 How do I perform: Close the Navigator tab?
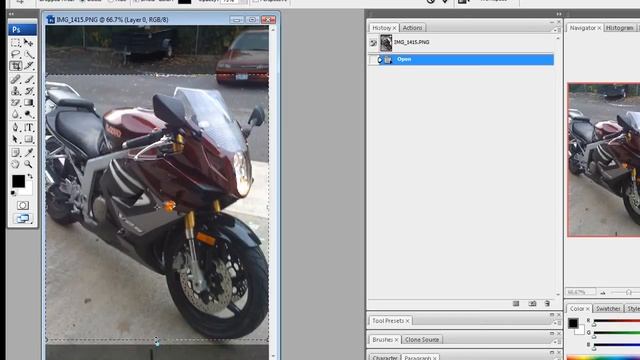[599, 28]
